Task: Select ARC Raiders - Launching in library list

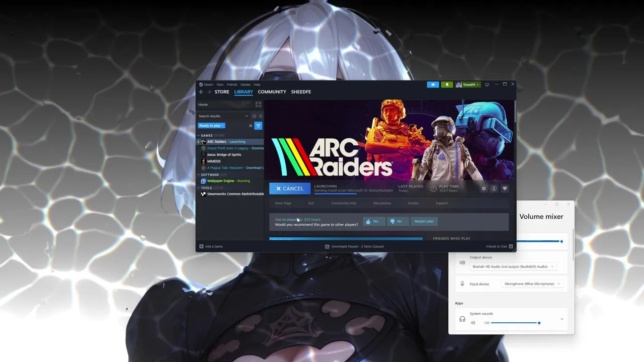Action: [x=230, y=142]
